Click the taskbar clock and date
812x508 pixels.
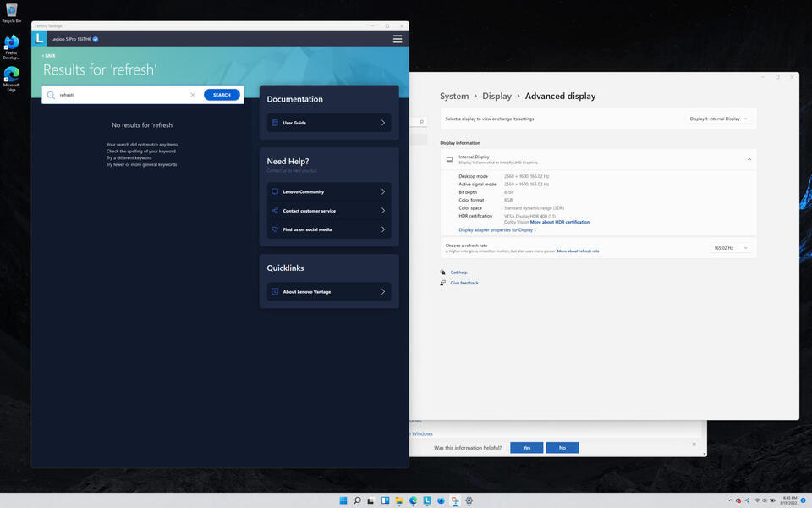click(789, 500)
